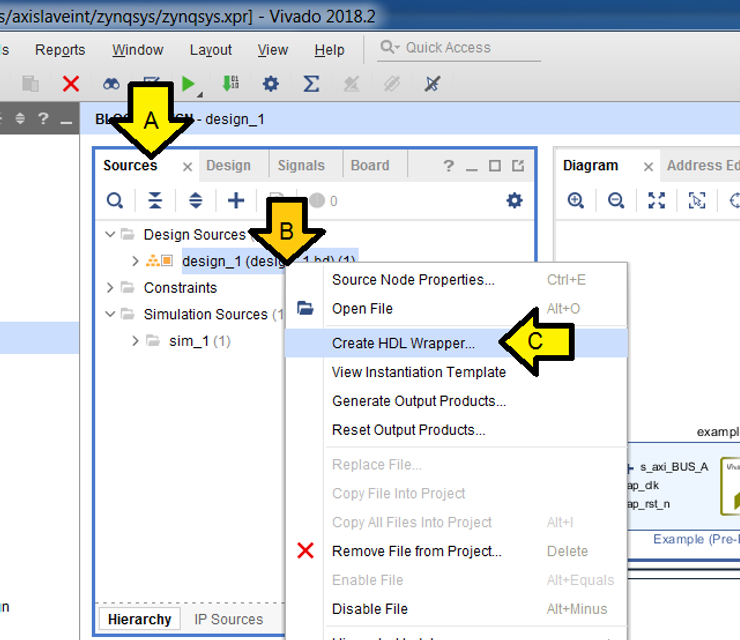Viewport: 740px width, 640px height.
Task: Select the IP Sources bottom tab
Action: (x=228, y=619)
